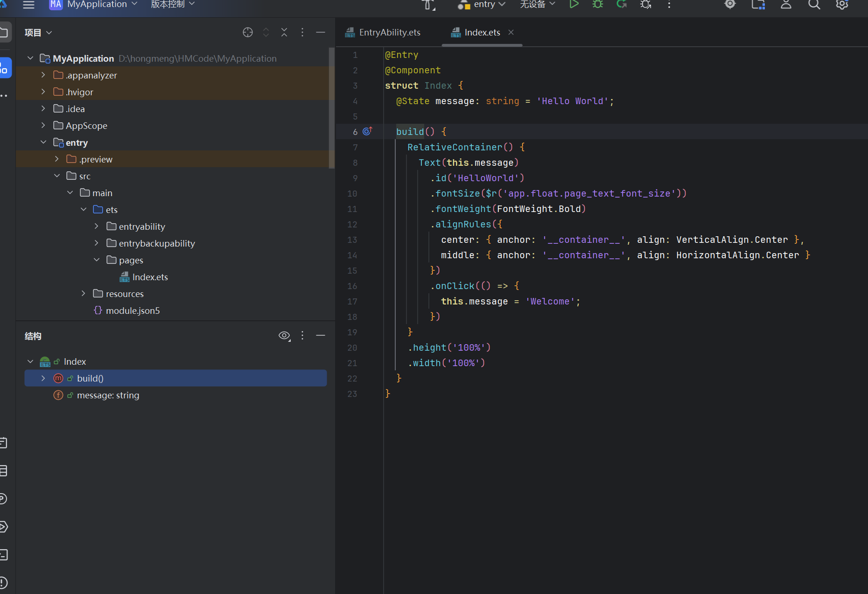Open the terminal tool window icon
This screenshot has height=594, width=868.
click(x=3, y=554)
